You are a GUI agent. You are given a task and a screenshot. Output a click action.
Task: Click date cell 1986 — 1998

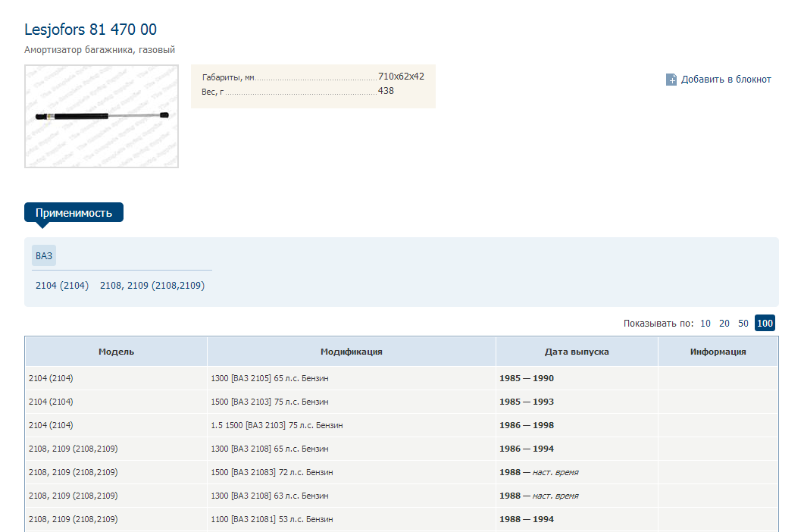click(577, 425)
